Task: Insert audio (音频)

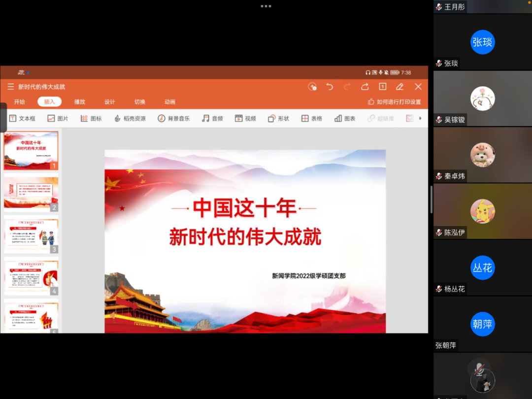Action: (x=212, y=118)
